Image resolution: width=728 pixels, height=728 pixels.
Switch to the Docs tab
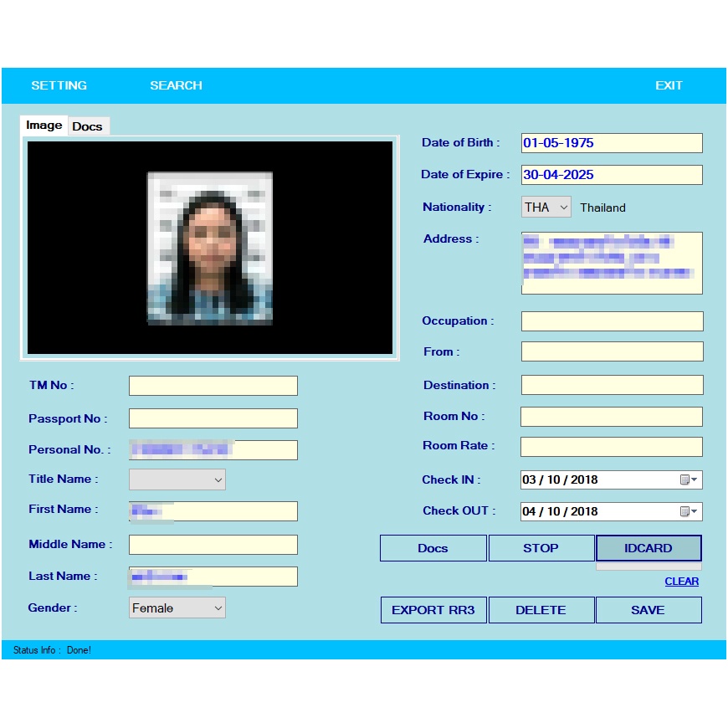pos(89,126)
